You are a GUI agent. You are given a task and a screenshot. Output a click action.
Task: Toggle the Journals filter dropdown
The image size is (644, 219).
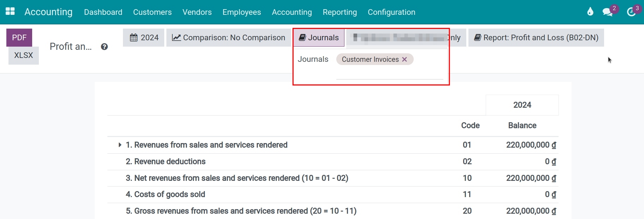pos(319,37)
